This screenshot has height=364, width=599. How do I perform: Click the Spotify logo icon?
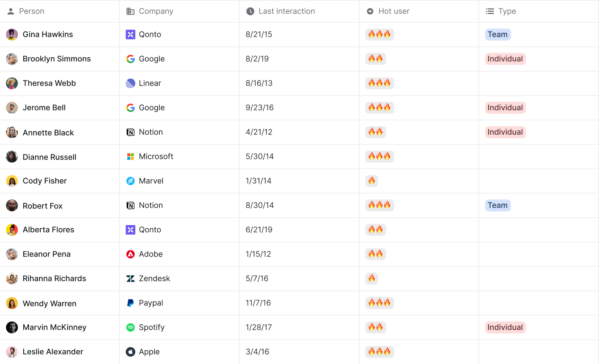coord(130,327)
